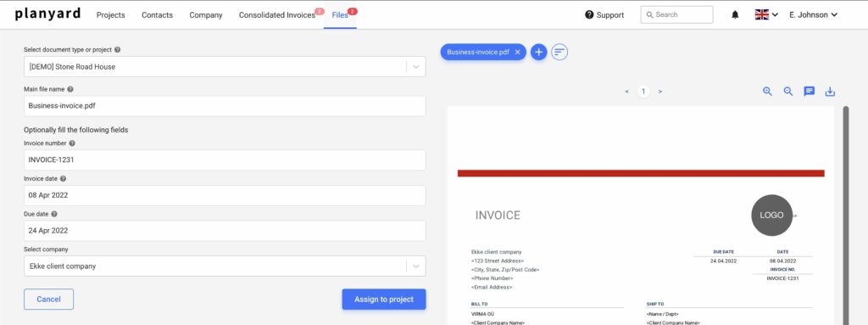868x325 pixels.
Task: Download the invoice file
Action: (830, 92)
